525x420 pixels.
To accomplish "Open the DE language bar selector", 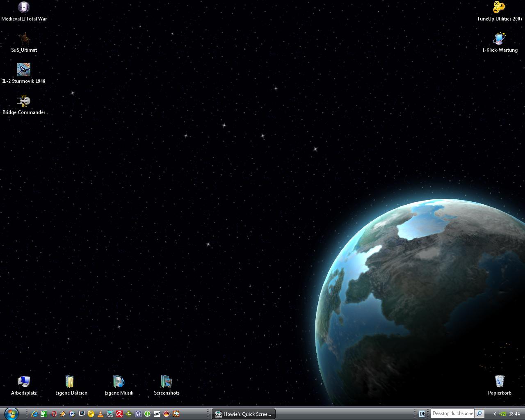I will [x=422, y=414].
